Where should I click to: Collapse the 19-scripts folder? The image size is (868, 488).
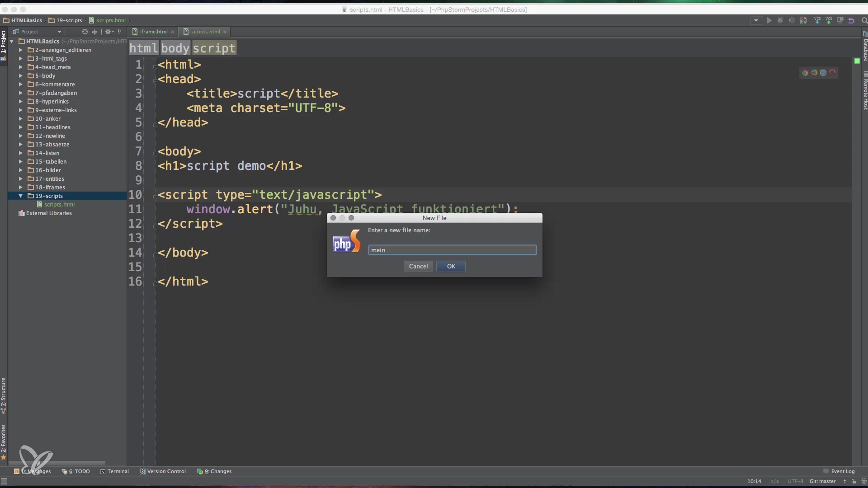click(x=20, y=196)
